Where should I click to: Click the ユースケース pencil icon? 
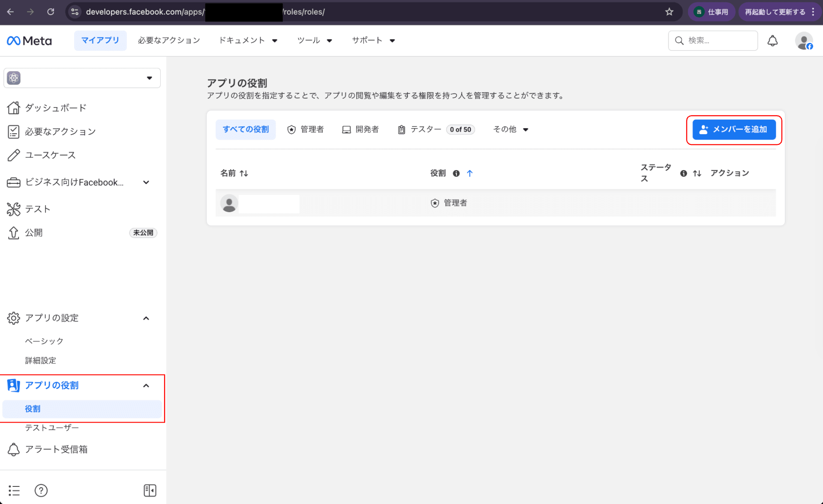coord(13,155)
